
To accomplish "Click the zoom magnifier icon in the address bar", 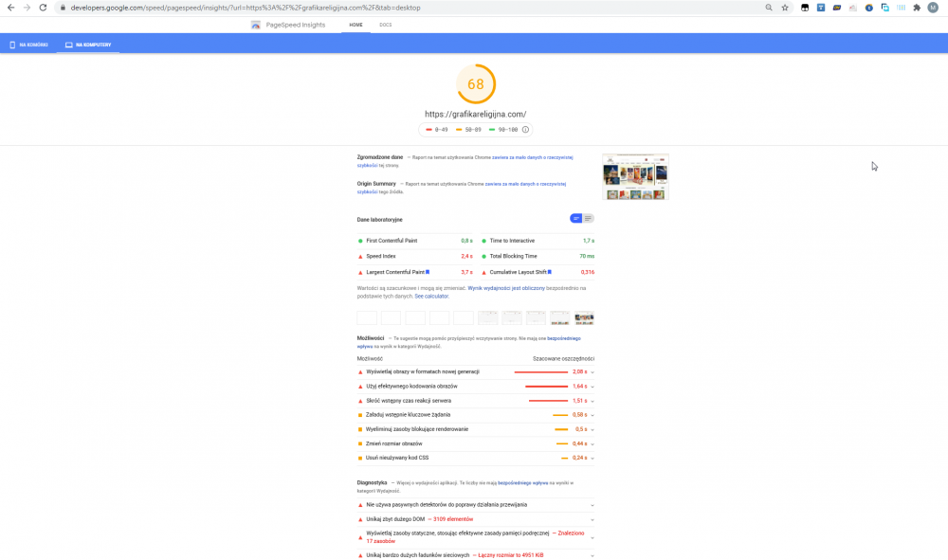I will click(x=769, y=8).
